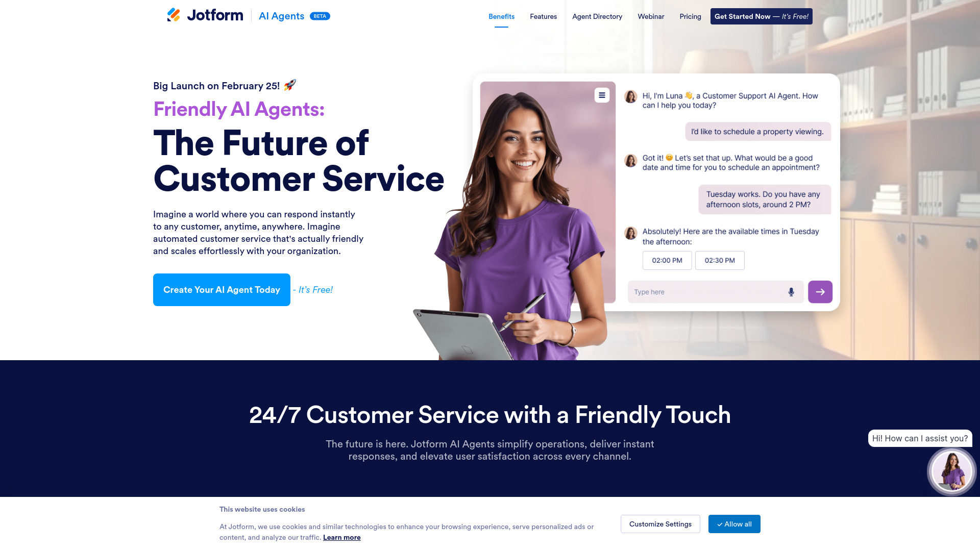Click Get Started Now free button
Viewport: 980px width, 551px height.
(761, 16)
